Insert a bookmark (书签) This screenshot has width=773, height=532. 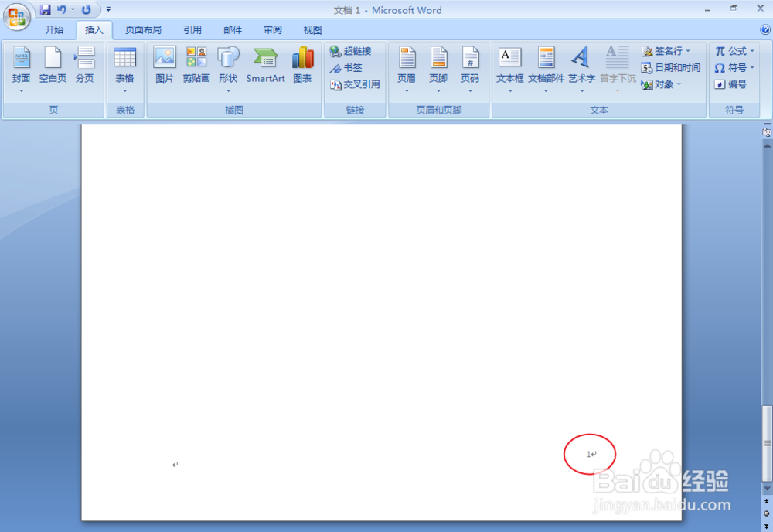(346, 67)
